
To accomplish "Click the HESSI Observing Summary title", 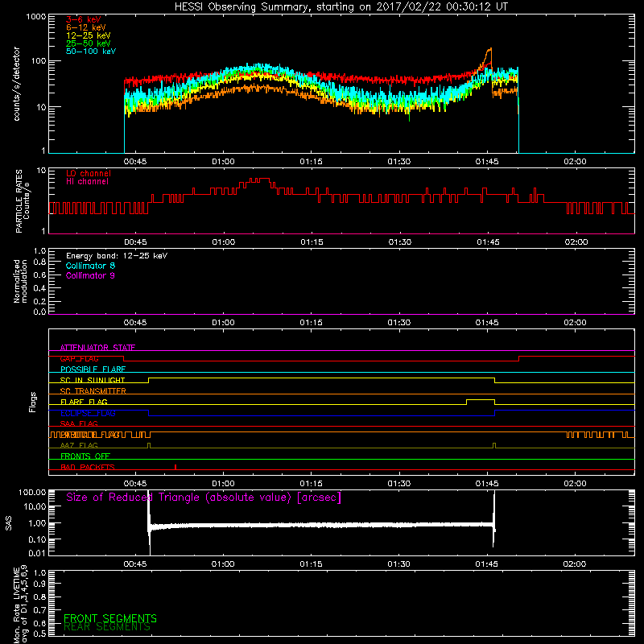I will pyautogui.click(x=341, y=7).
